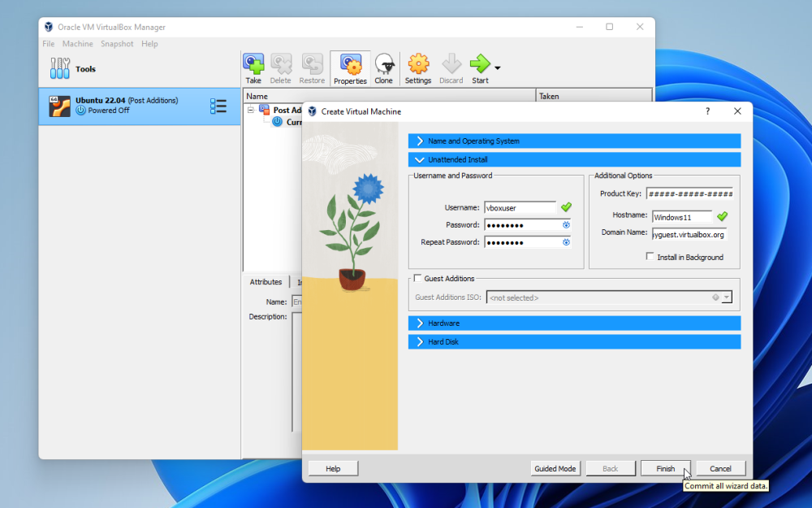Expand the Hard Disk section
This screenshot has height=508, width=812.
420,342
